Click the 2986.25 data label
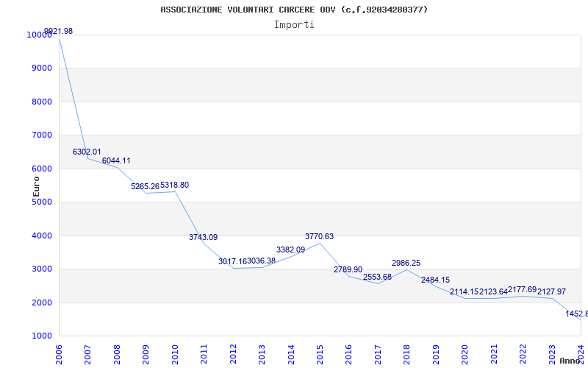Image resolution: width=588 pixels, height=368 pixels. click(406, 263)
